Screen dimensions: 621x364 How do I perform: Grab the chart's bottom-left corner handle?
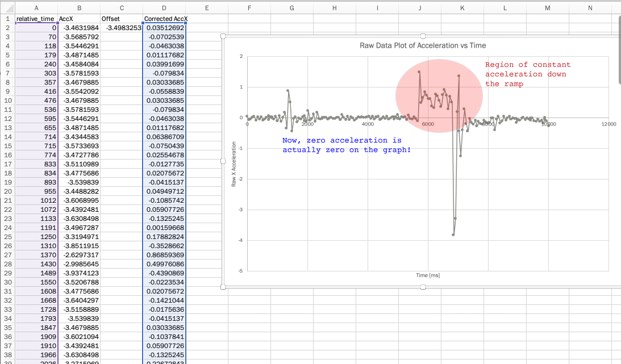223,287
